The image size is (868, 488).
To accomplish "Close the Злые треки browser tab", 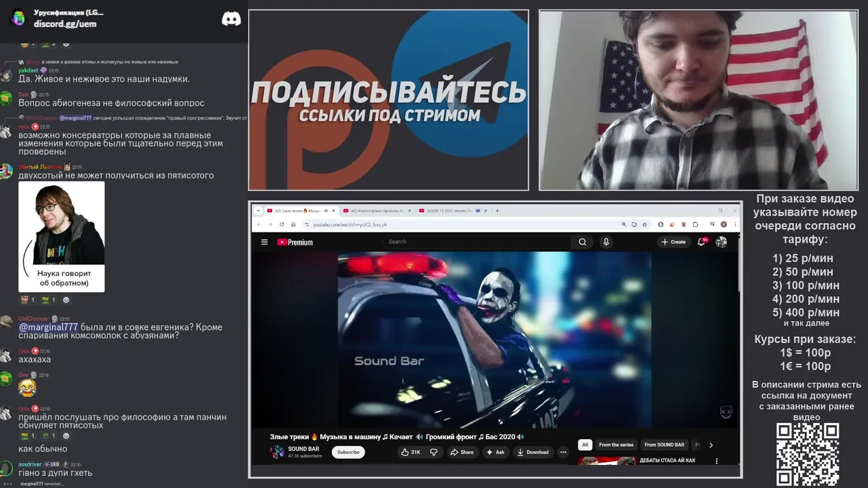I will coord(334,211).
